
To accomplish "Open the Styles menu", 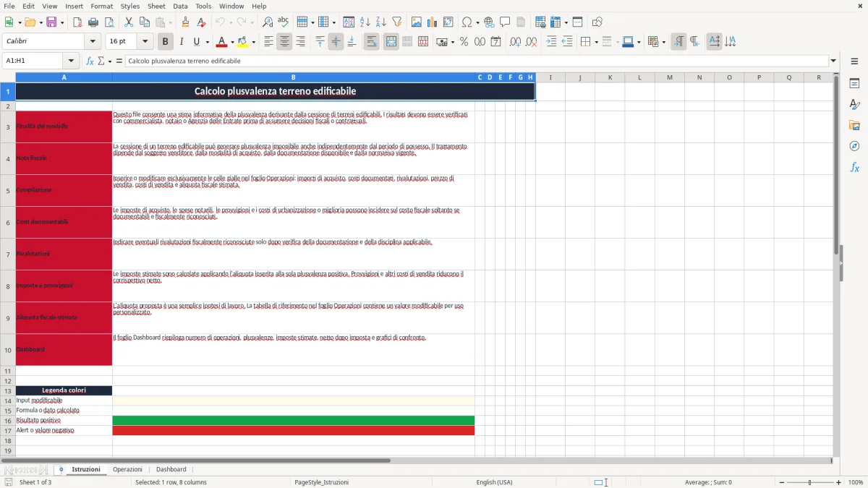I will 130,6.
